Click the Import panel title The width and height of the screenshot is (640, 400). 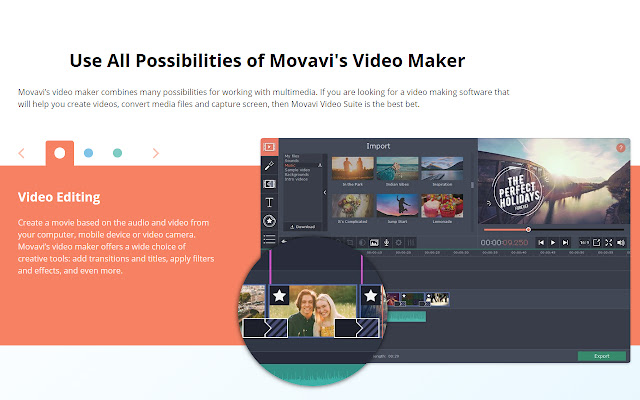coord(378,146)
